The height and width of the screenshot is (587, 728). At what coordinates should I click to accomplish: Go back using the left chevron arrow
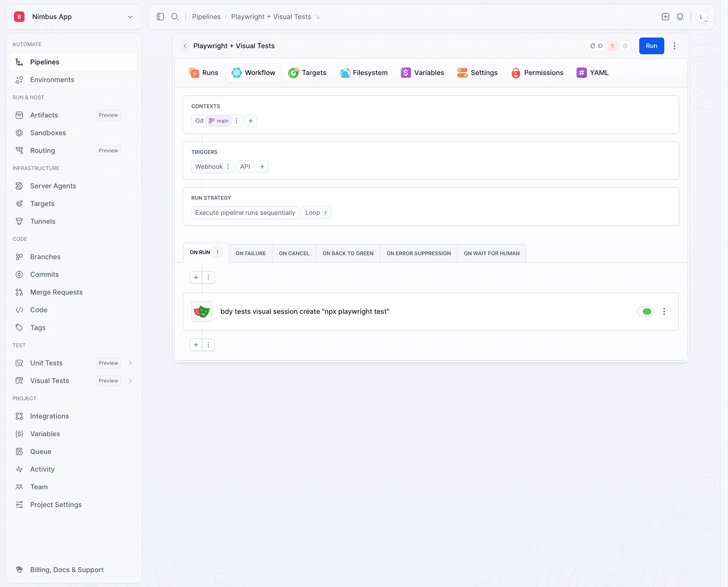tap(185, 46)
